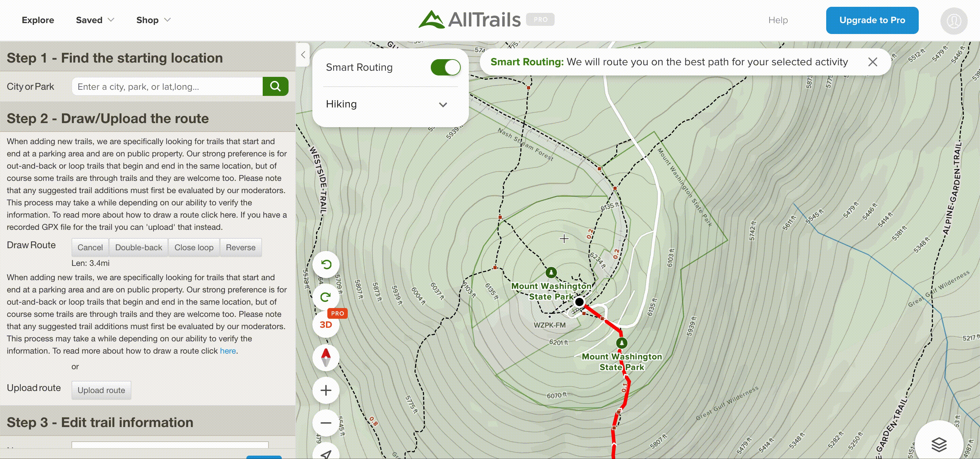Click the black route start point
Image resolution: width=980 pixels, height=459 pixels.
579,302
